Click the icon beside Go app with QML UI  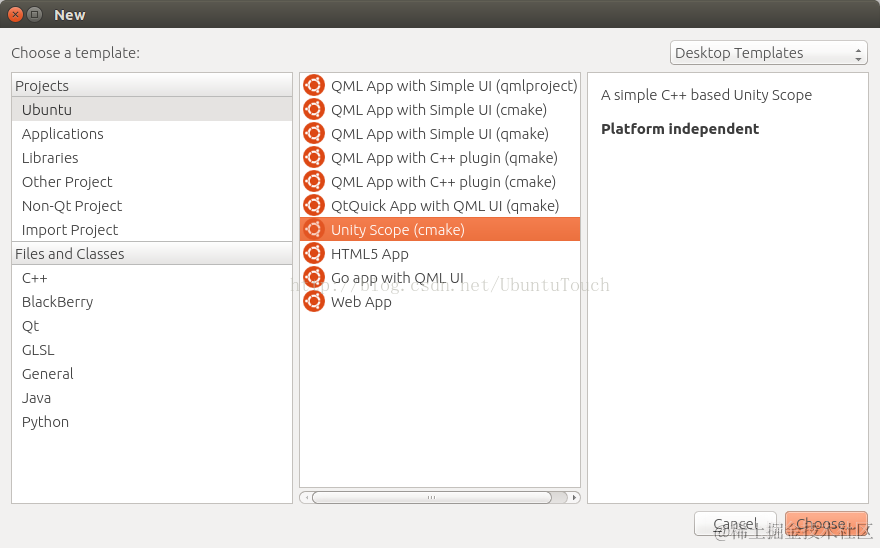(x=314, y=277)
